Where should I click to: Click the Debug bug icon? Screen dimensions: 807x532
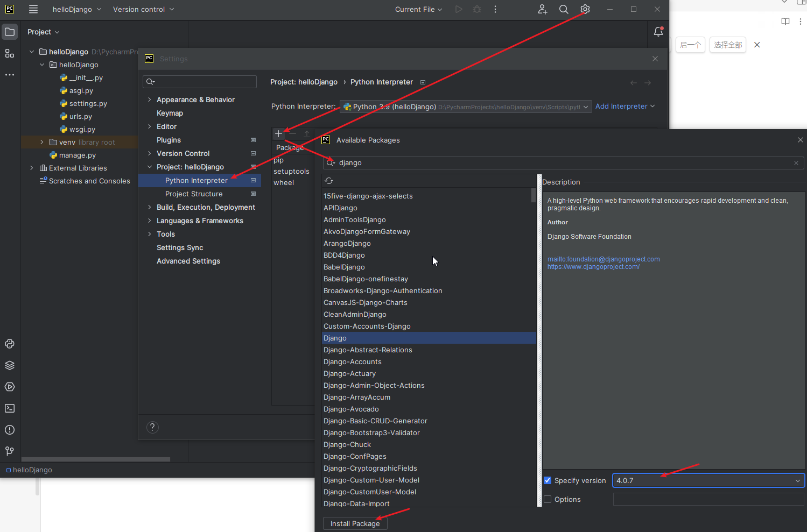tap(477, 9)
